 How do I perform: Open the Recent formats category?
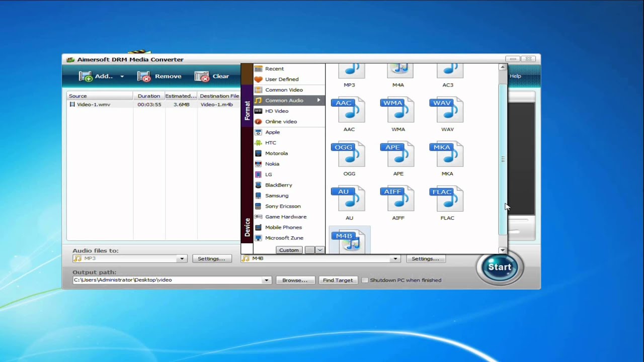(x=289, y=68)
